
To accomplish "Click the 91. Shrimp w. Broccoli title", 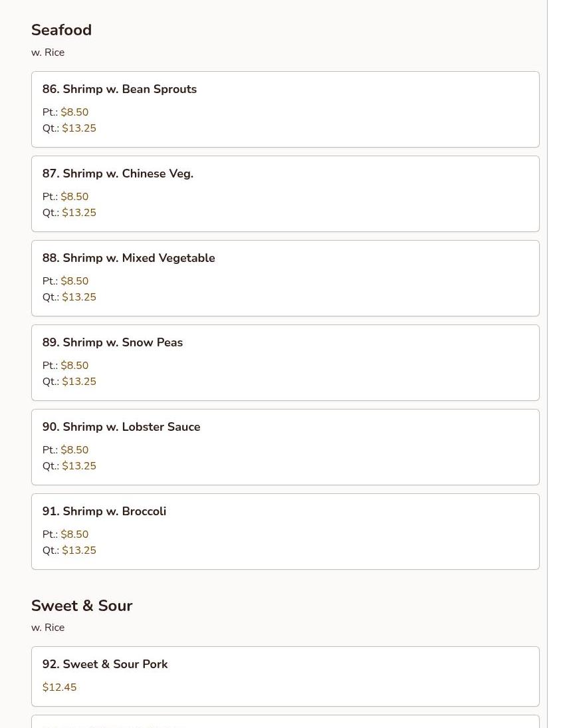I will (104, 511).
